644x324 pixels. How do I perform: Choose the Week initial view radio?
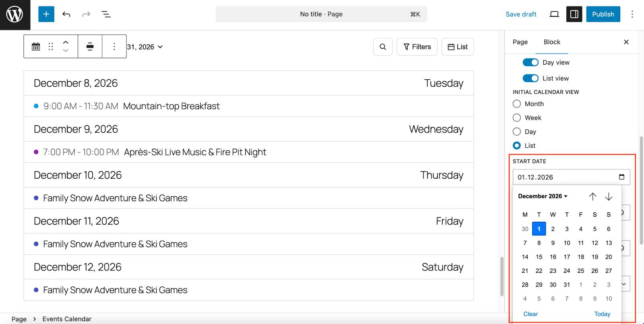pos(517,118)
